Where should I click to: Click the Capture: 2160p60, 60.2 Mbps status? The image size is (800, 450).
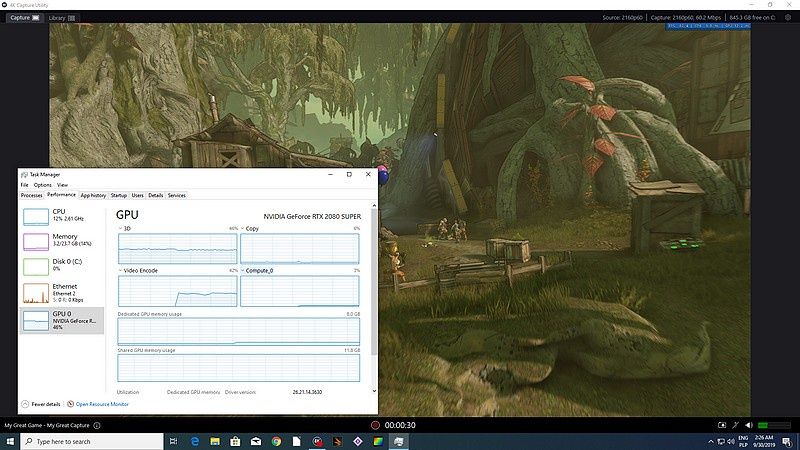click(x=686, y=17)
